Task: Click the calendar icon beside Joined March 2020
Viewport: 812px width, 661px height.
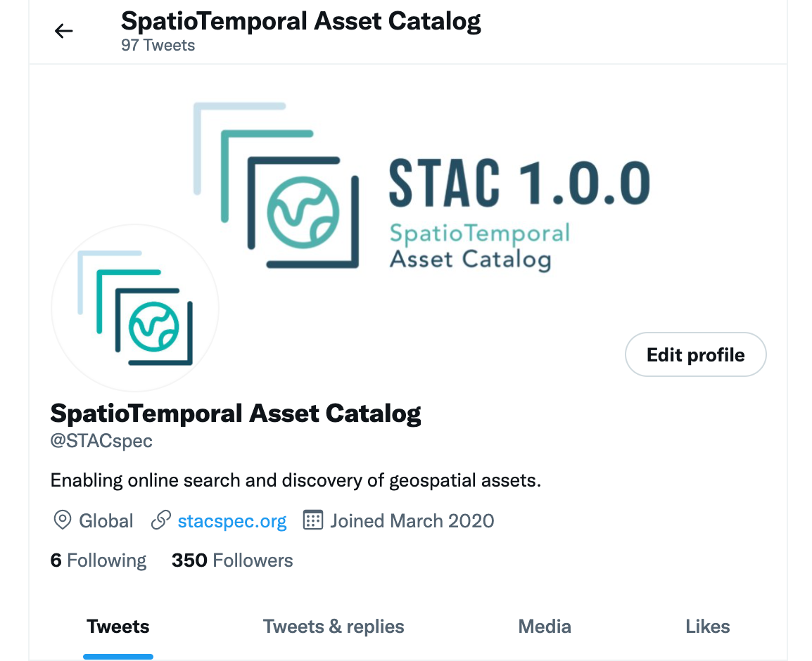Action: pos(313,520)
